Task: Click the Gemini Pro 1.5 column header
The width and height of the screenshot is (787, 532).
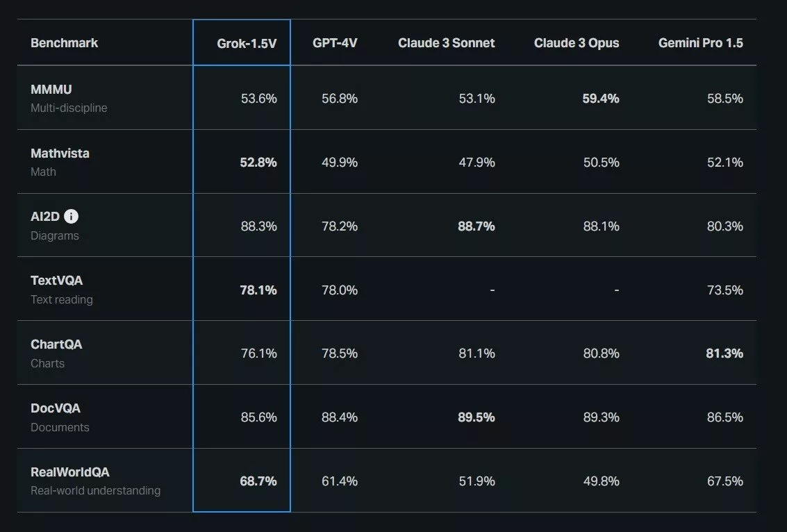Action: pyautogui.click(x=700, y=42)
